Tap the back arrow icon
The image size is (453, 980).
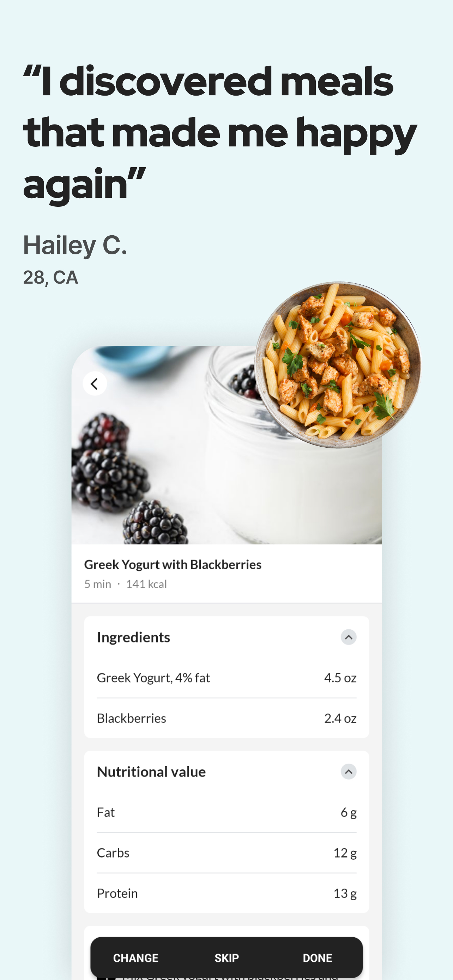pyautogui.click(x=95, y=383)
